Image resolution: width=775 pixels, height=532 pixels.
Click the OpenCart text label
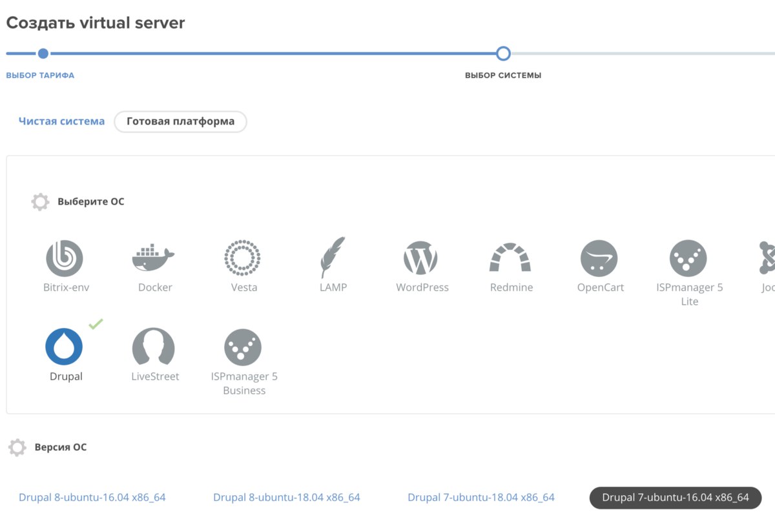pyautogui.click(x=601, y=287)
